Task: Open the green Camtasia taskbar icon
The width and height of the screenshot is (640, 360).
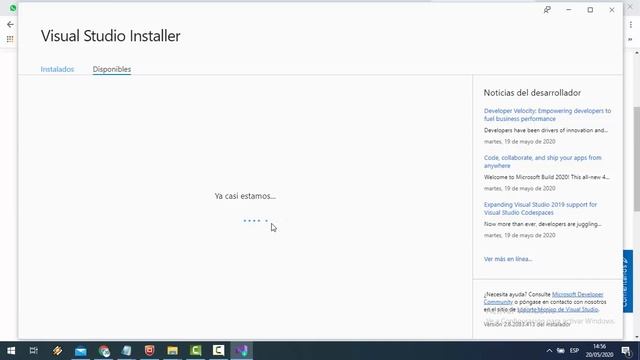Action: click(x=196, y=351)
